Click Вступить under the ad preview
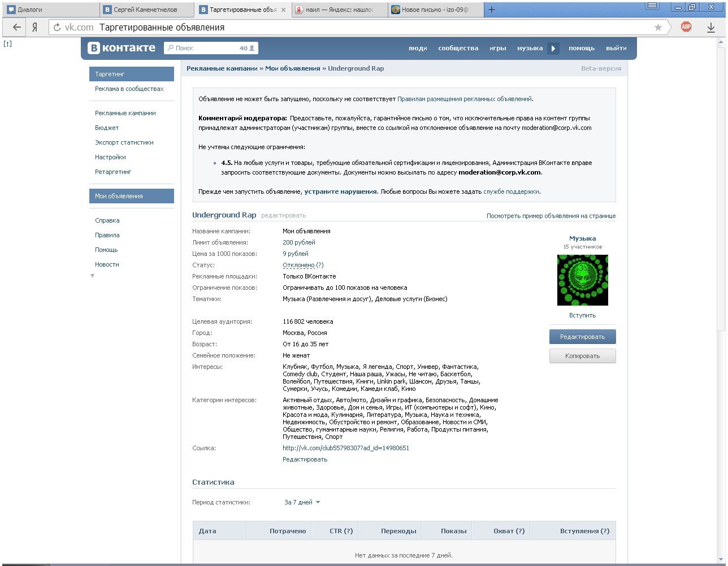The height and width of the screenshot is (566, 728). 583,315
